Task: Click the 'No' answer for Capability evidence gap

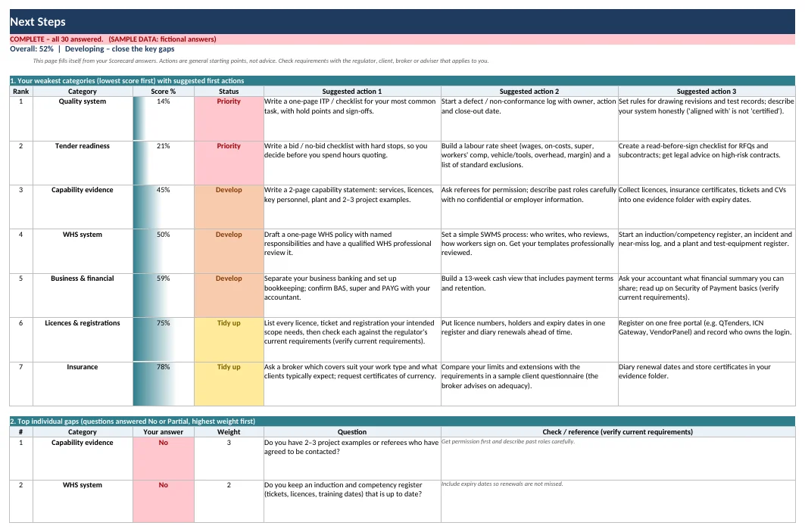Action: click(x=164, y=459)
